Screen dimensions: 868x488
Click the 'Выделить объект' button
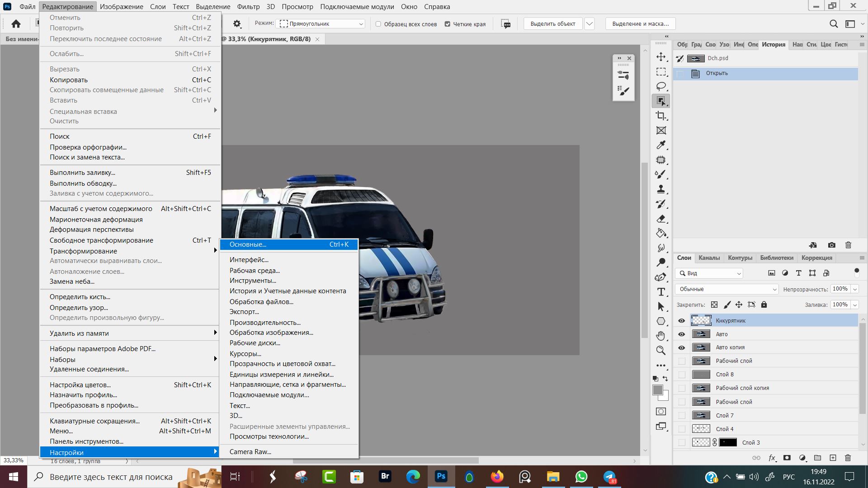coord(553,24)
